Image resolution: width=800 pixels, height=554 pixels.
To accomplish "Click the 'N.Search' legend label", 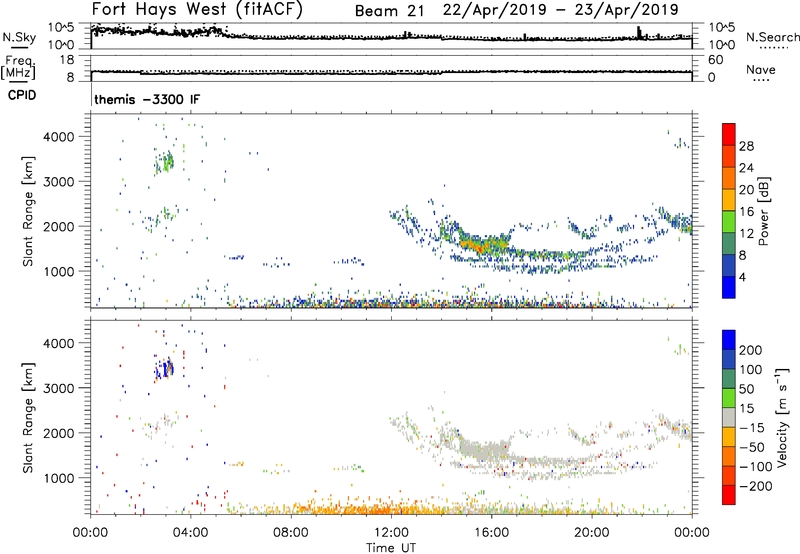I will (x=772, y=37).
